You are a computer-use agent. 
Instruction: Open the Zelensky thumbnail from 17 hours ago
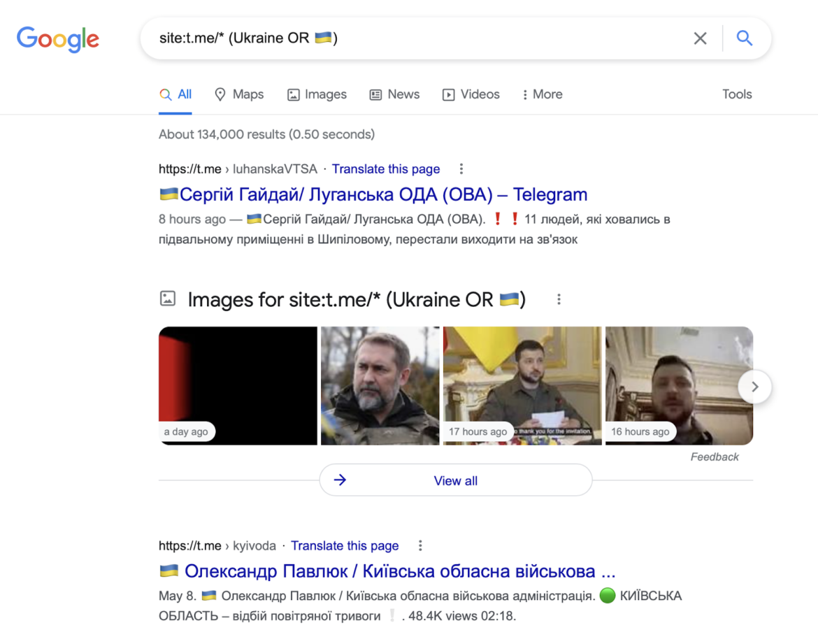[x=522, y=385]
